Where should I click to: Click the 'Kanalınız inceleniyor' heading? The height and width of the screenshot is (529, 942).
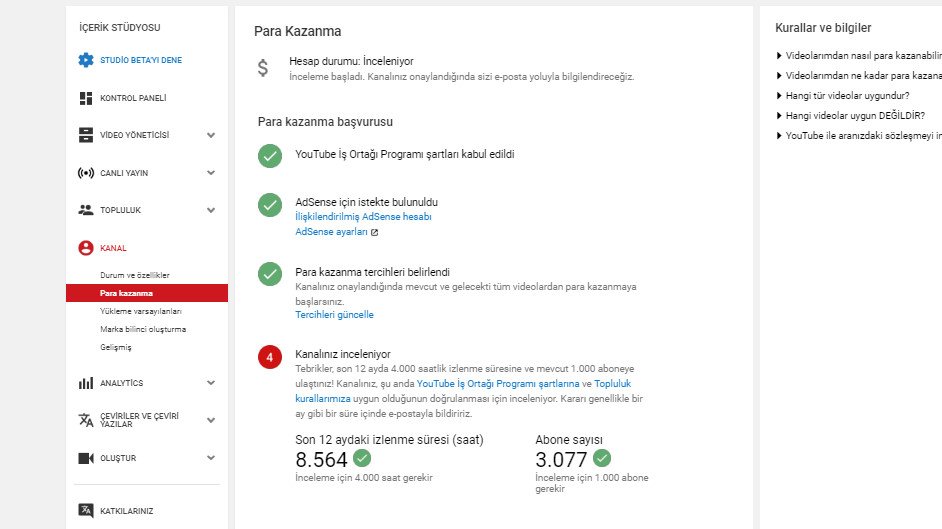coord(343,354)
